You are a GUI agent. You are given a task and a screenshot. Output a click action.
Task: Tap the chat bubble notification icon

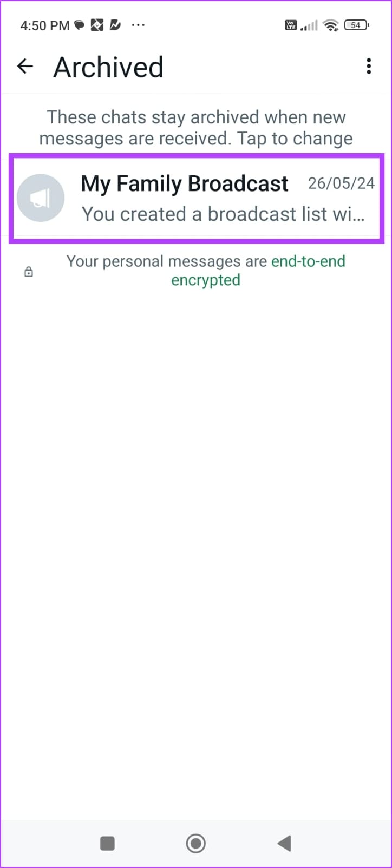coord(79,25)
